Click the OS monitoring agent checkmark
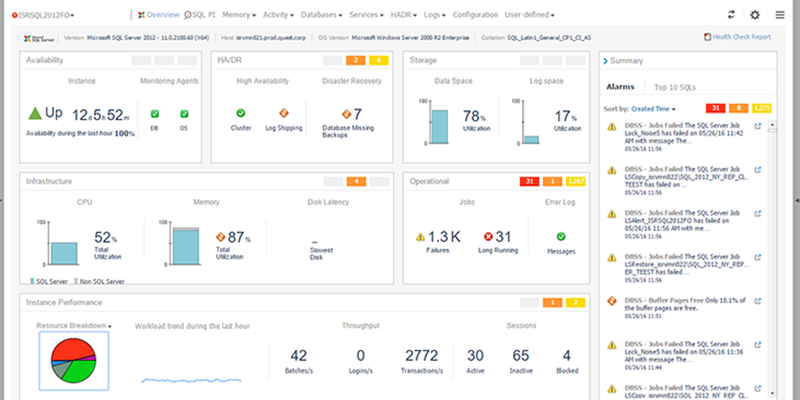The height and width of the screenshot is (400, 800). point(184,114)
